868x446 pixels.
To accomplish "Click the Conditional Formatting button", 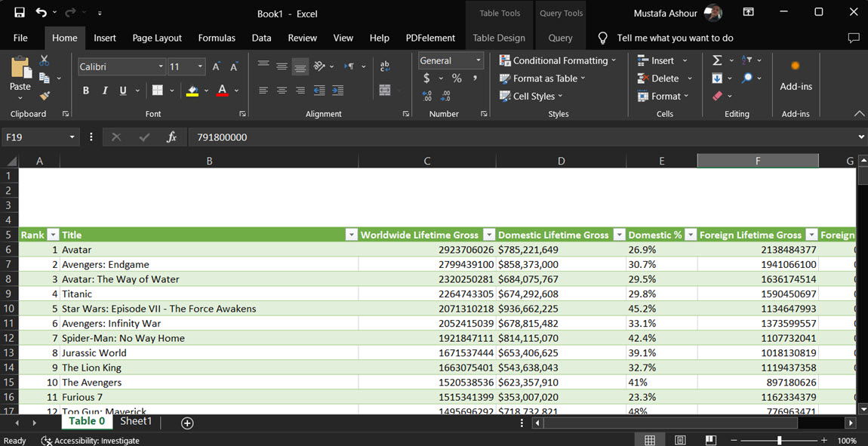I will [x=558, y=60].
